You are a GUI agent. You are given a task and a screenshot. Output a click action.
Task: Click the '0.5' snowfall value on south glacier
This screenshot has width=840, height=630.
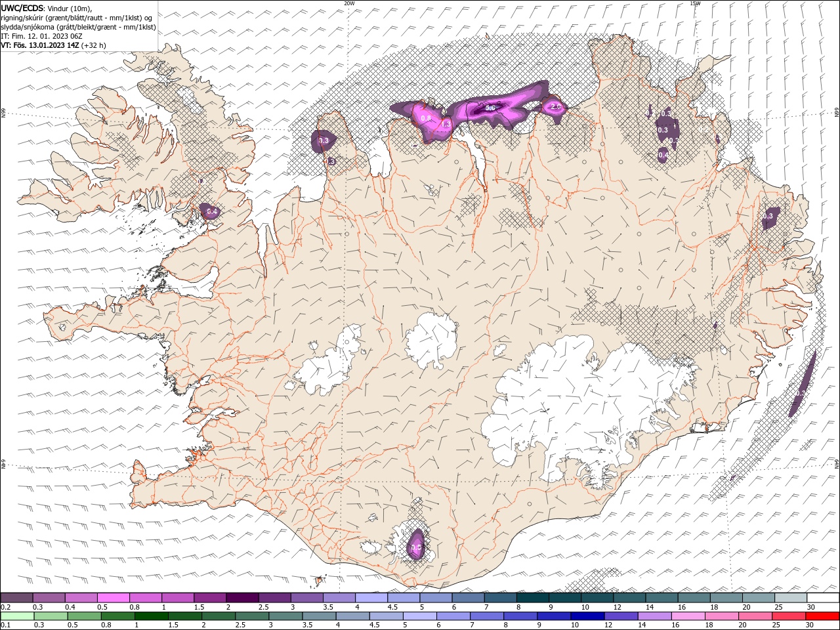click(x=415, y=547)
